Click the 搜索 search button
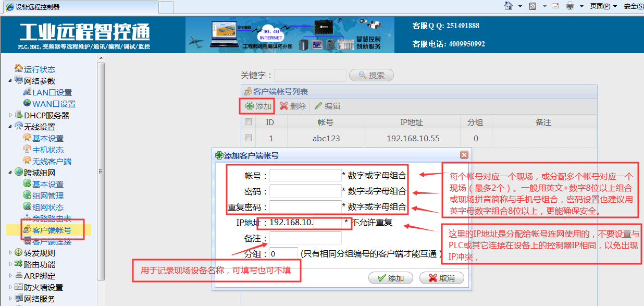The image size is (644, 306). [x=371, y=75]
